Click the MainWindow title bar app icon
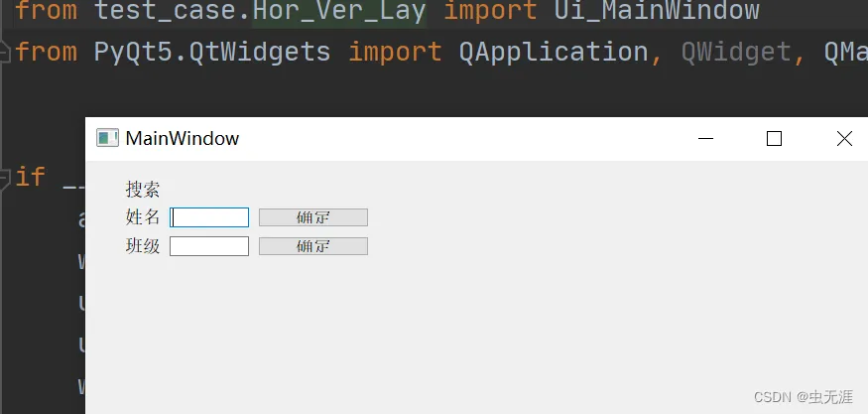The height and width of the screenshot is (414, 868). pyautogui.click(x=107, y=138)
